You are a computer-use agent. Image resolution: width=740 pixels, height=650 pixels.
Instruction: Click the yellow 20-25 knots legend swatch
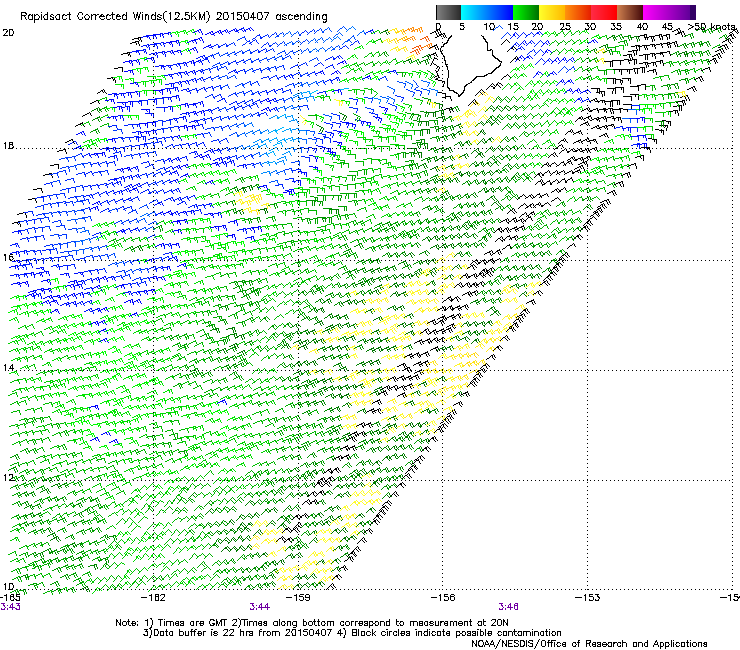coord(552,12)
